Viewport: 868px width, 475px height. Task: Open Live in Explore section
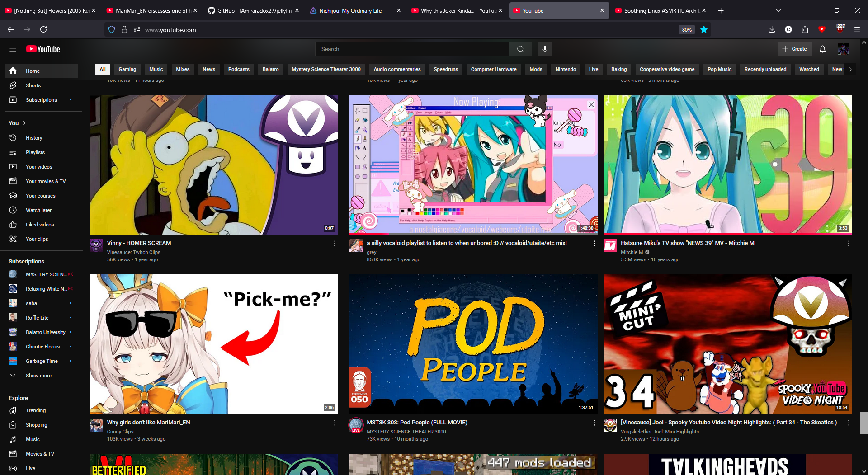point(41,468)
